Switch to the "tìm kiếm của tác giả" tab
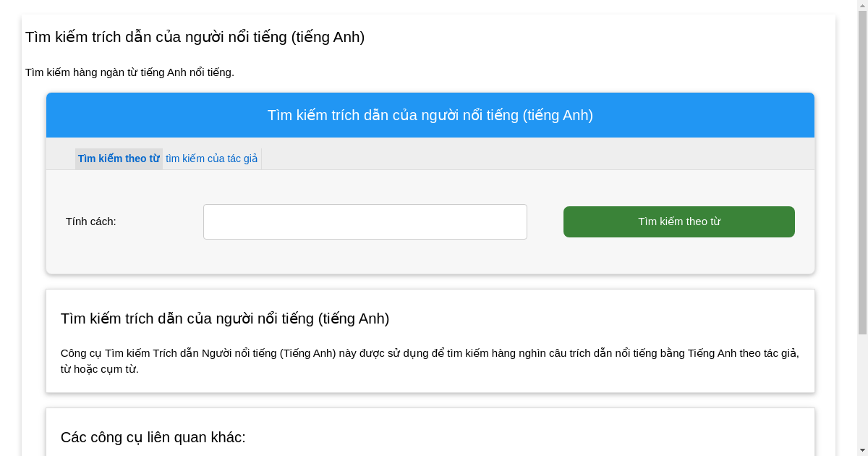Viewport: 868px width, 456px height. coord(211,159)
